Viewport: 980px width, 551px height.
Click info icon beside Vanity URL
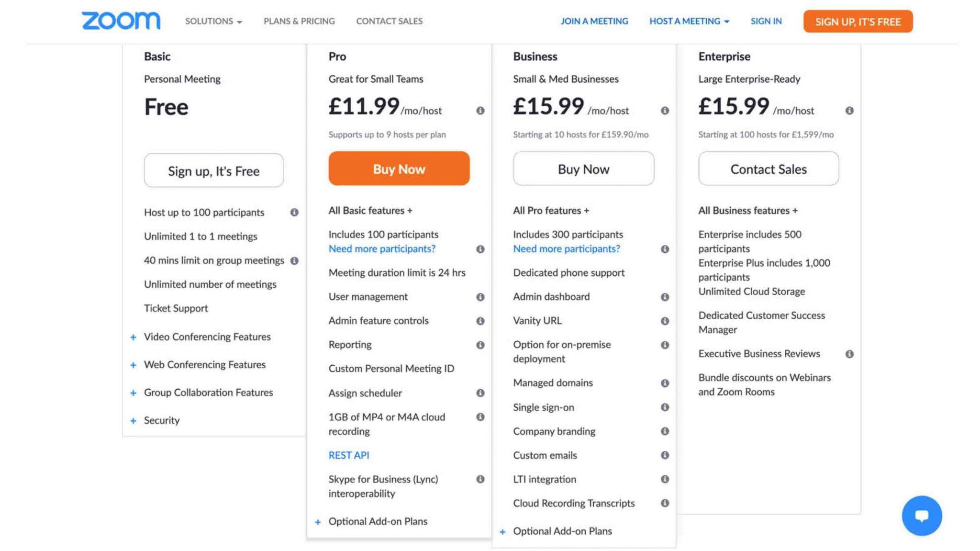point(665,321)
